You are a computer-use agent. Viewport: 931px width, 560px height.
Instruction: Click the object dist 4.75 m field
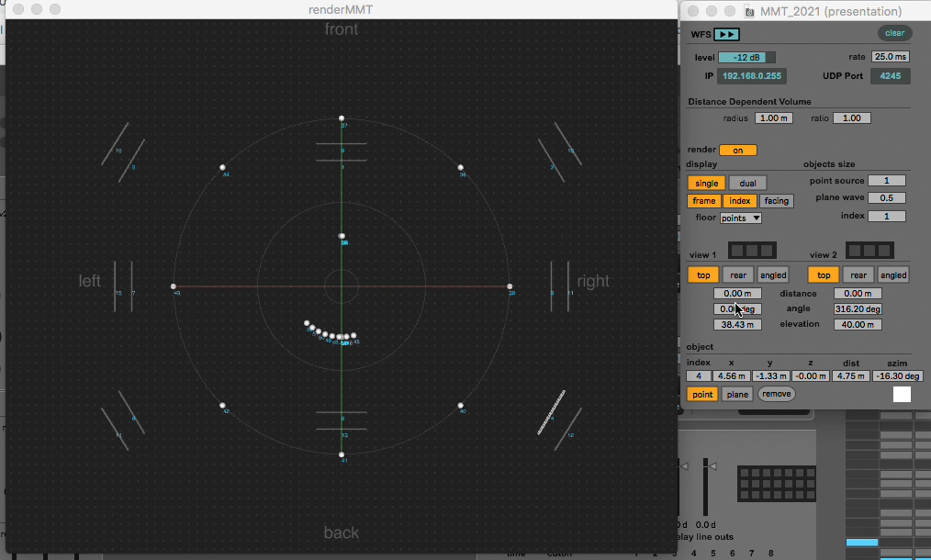(x=851, y=376)
